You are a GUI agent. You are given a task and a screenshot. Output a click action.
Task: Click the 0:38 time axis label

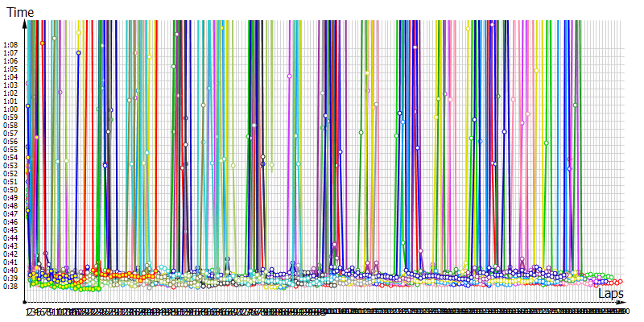pyautogui.click(x=10, y=287)
